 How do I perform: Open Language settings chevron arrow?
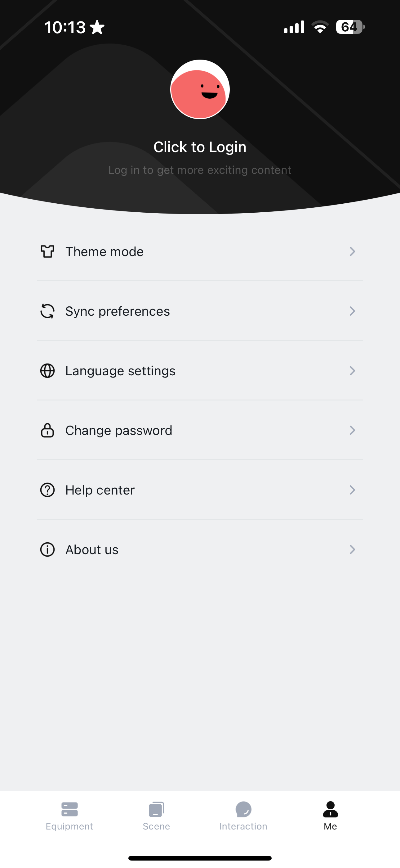(352, 371)
